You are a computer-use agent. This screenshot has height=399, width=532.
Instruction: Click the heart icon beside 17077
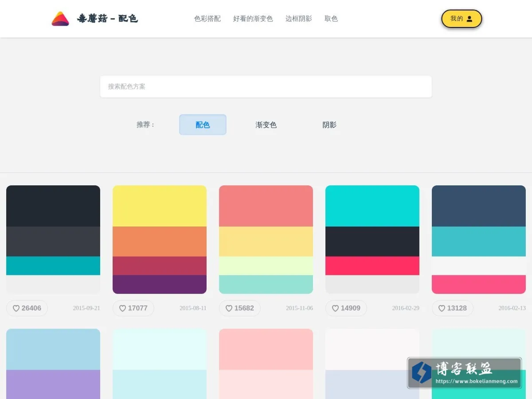coord(122,308)
